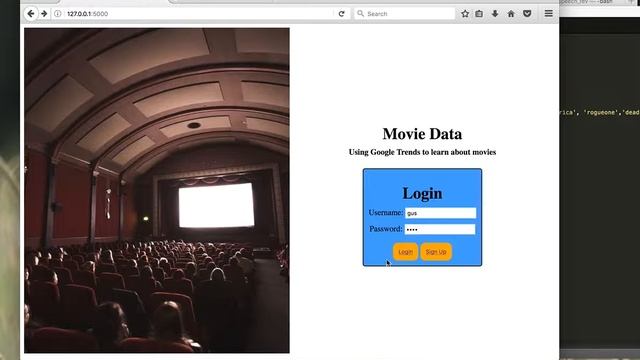Click the "Login" heading in the blue box
The height and width of the screenshot is (360, 640).
click(x=422, y=193)
